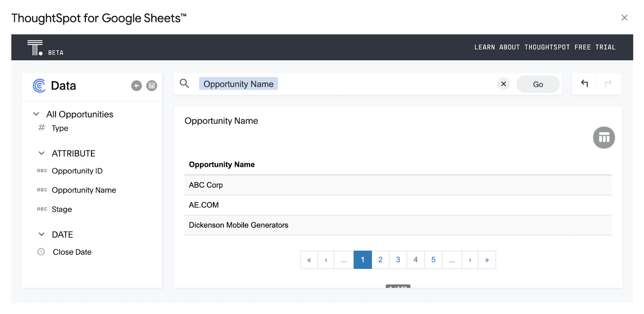The height and width of the screenshot is (314, 644).
Task: Open Learn About ThoughtSpot Free Trial link
Action: (545, 47)
